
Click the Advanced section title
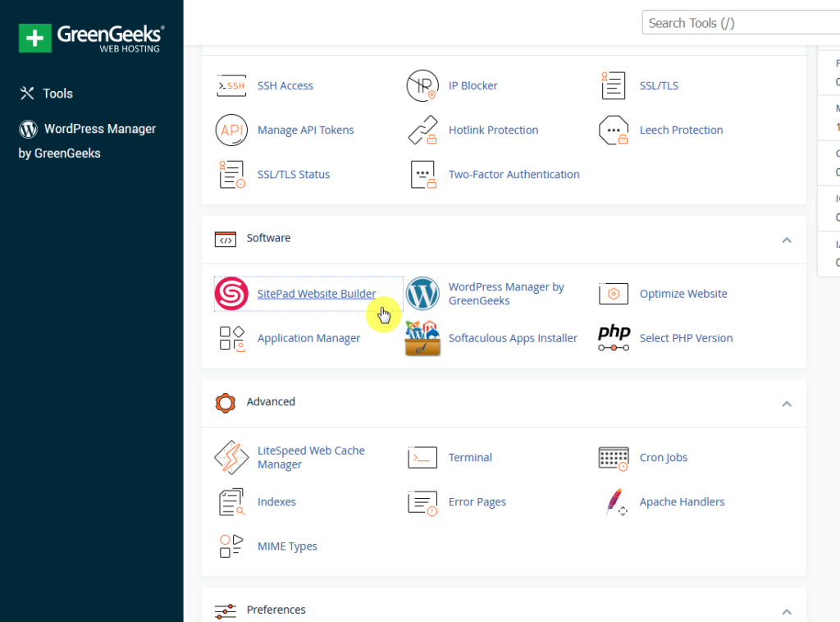tap(271, 402)
